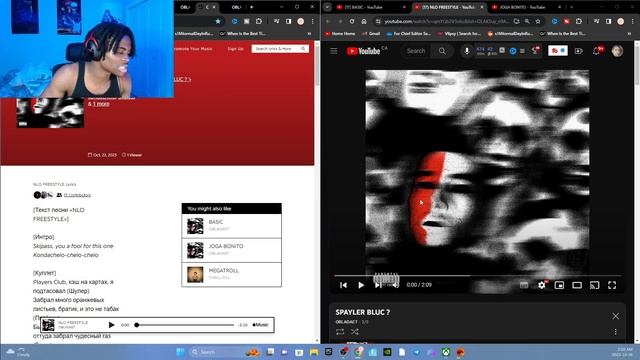Reload the YouTube page

(352, 21)
